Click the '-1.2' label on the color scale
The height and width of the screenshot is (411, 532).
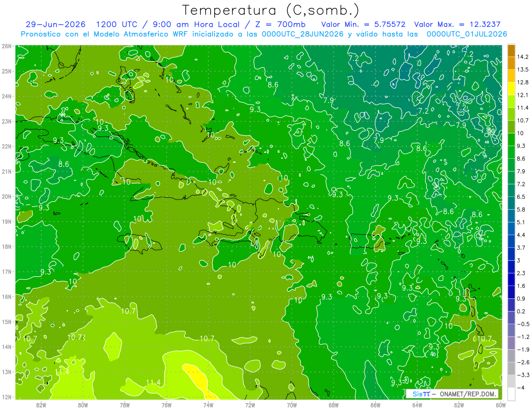click(524, 337)
